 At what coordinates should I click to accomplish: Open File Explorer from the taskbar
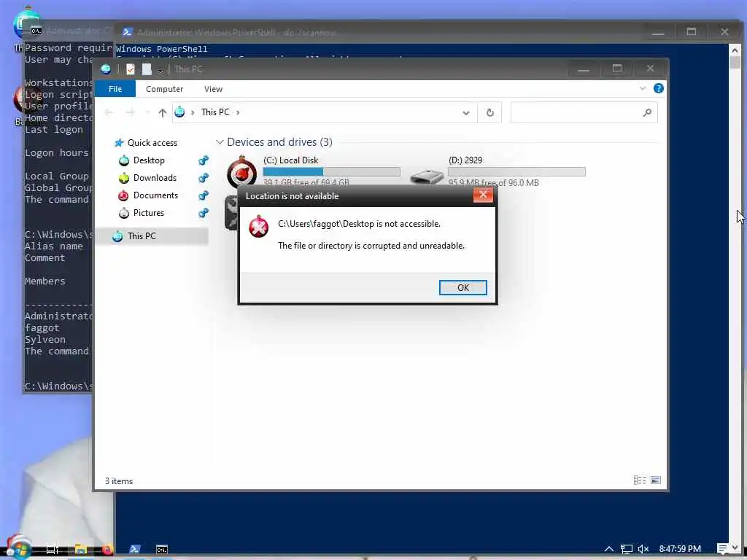(80, 549)
